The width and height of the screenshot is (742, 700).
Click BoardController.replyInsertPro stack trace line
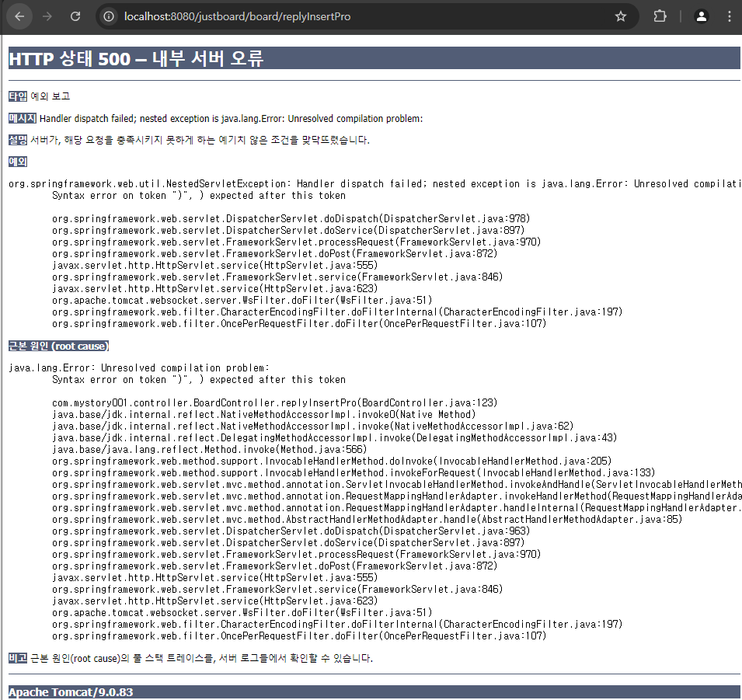(x=274, y=402)
